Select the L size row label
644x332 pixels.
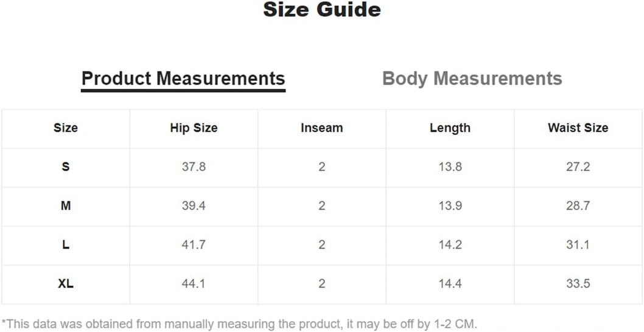pos(66,244)
